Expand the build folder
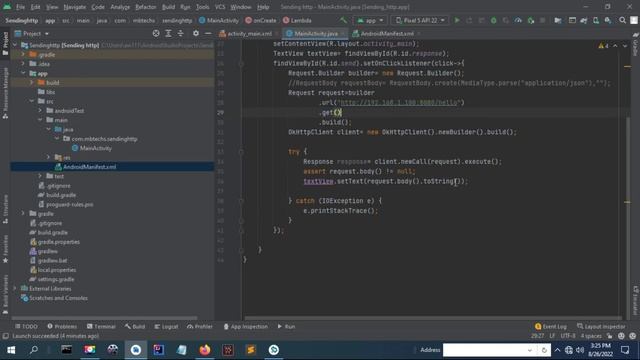 coord(31,82)
